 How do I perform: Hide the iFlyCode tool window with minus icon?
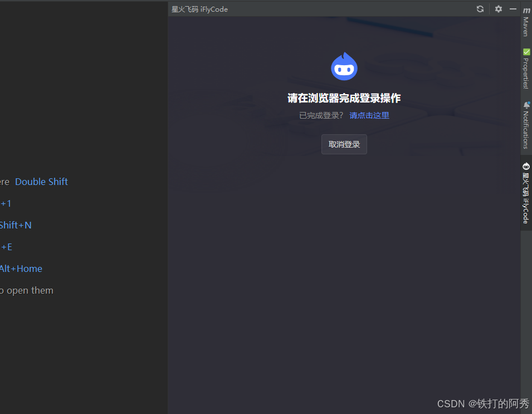coord(513,9)
